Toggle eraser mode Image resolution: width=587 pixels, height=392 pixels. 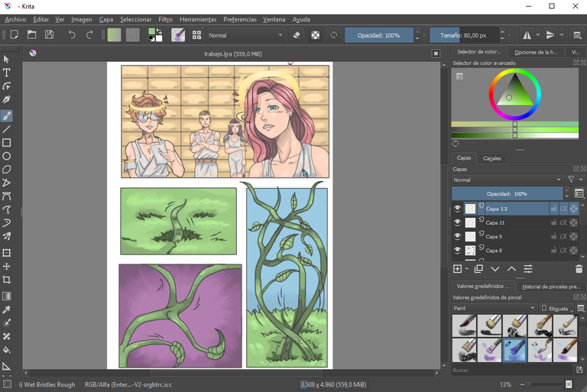(x=297, y=35)
